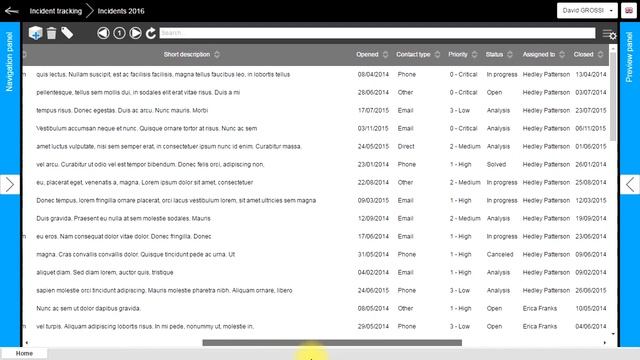Image resolution: width=640 pixels, height=360 pixels.
Task: Select row 'eu, placerat eget, venenatis'
Action: pos(316,182)
